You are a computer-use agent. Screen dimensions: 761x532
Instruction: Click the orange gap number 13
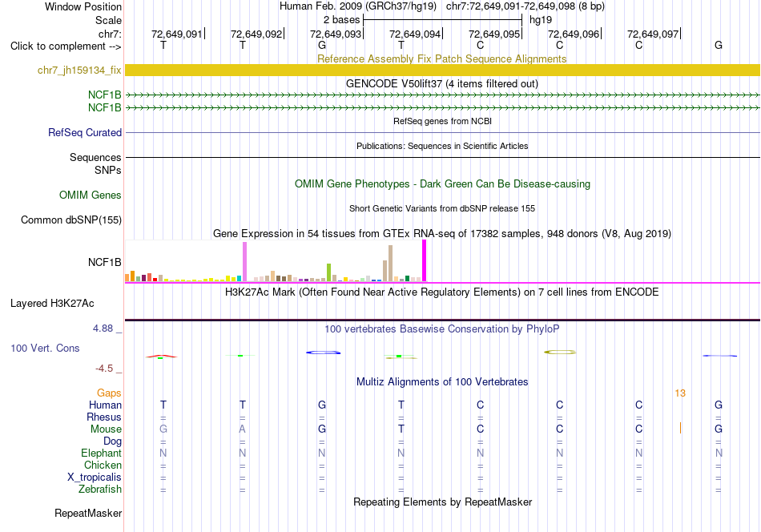point(680,393)
